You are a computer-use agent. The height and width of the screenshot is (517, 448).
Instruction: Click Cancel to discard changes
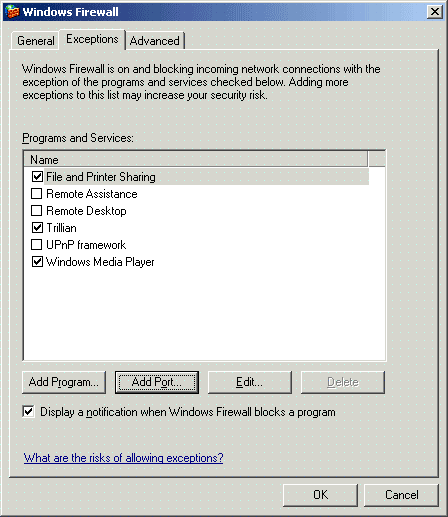[x=401, y=495]
